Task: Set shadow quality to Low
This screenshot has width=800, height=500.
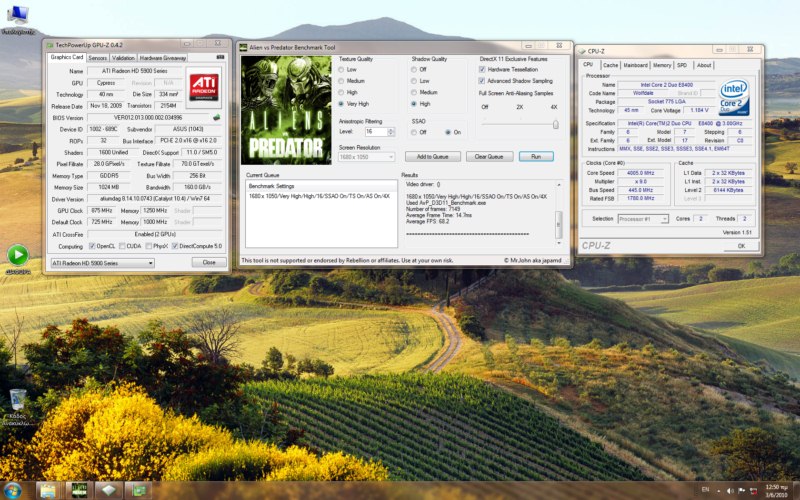Action: 420,81
